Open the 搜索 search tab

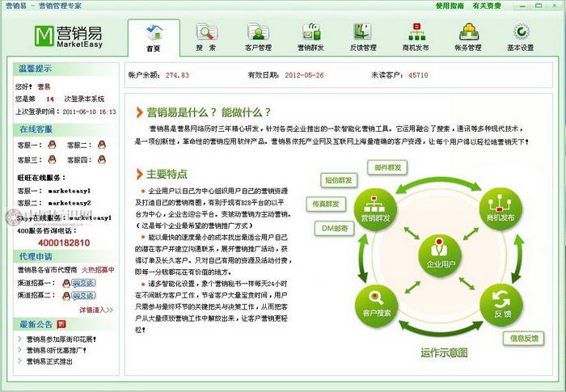[206, 38]
